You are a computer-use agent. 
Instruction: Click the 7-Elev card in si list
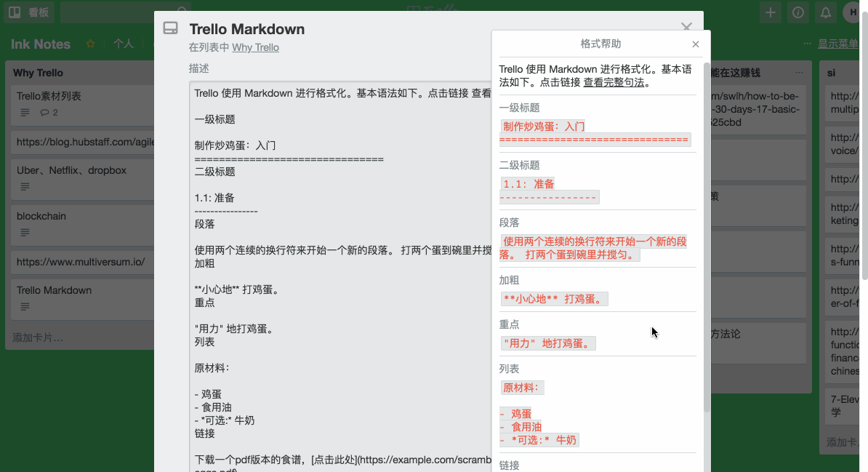[843, 406]
